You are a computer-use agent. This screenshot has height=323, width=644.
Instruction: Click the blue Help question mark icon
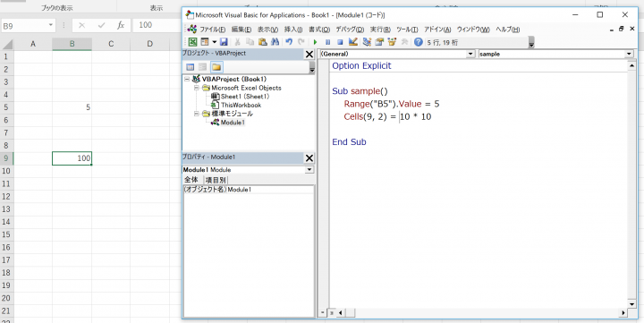(x=418, y=42)
